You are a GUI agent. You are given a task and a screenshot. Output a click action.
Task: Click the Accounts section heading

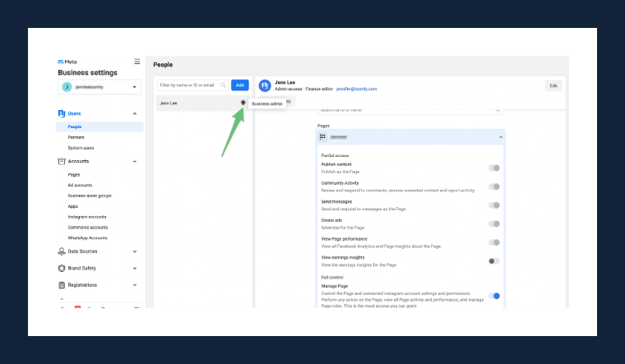click(x=78, y=161)
